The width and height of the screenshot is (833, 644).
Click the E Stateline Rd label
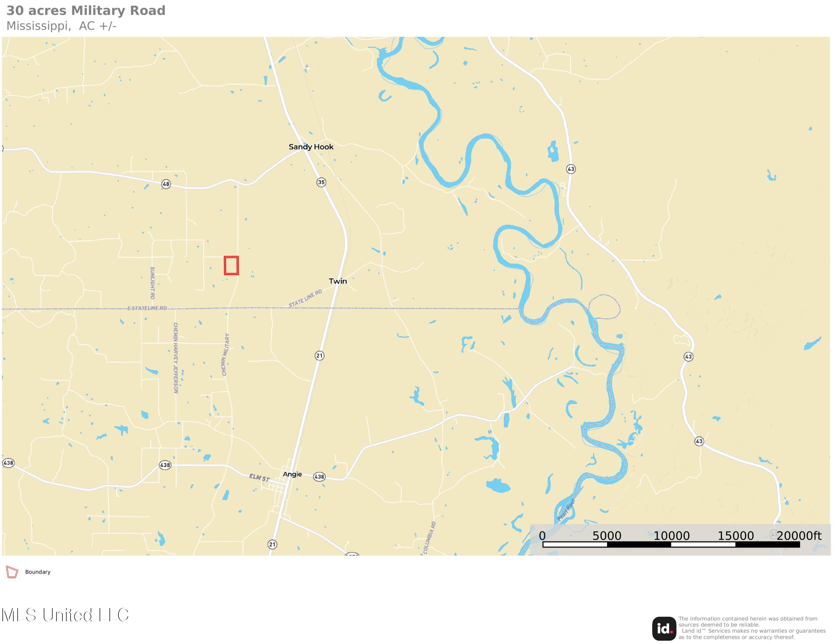click(x=147, y=308)
